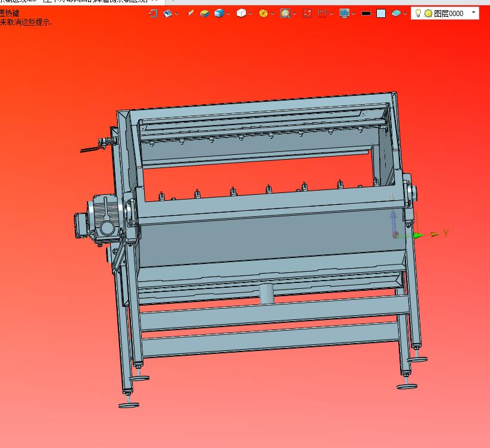This screenshot has height=448, width=490.
Task: Open the shaded cube display dropdown arrow
Action: point(229,14)
